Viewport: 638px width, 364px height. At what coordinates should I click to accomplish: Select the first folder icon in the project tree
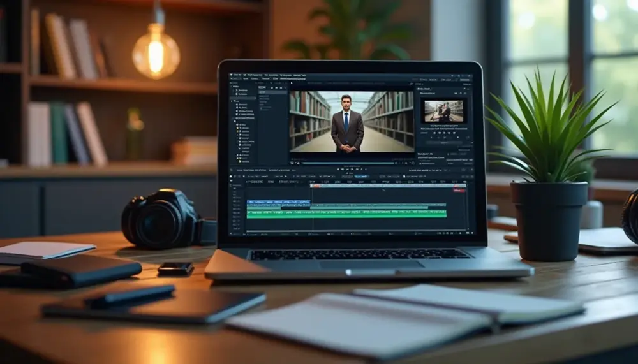pos(235,90)
